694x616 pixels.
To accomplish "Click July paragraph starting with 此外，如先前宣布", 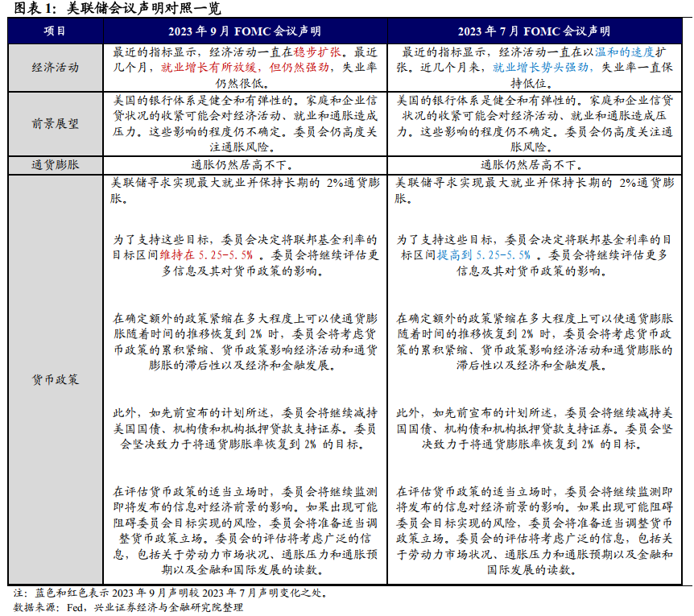I will (x=534, y=428).
